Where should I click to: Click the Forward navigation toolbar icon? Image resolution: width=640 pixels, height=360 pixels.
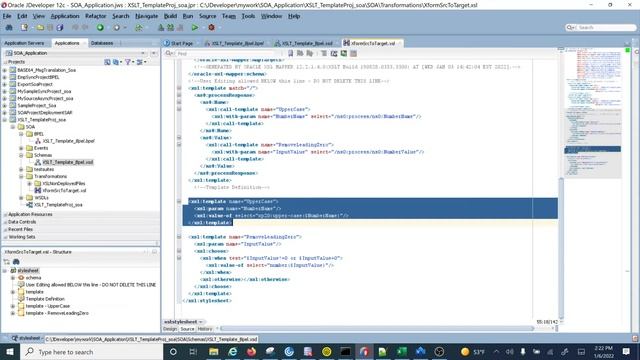point(117,27)
